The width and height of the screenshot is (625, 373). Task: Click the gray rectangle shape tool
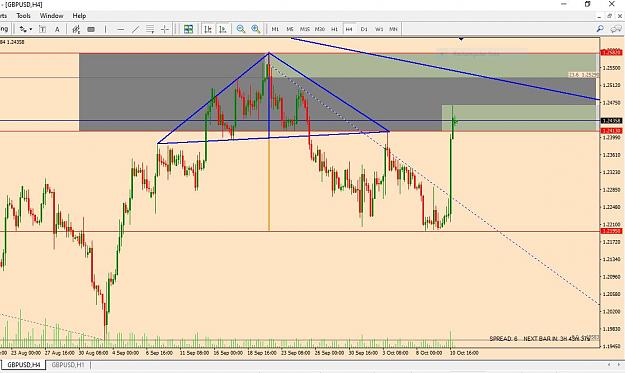(x=91, y=29)
